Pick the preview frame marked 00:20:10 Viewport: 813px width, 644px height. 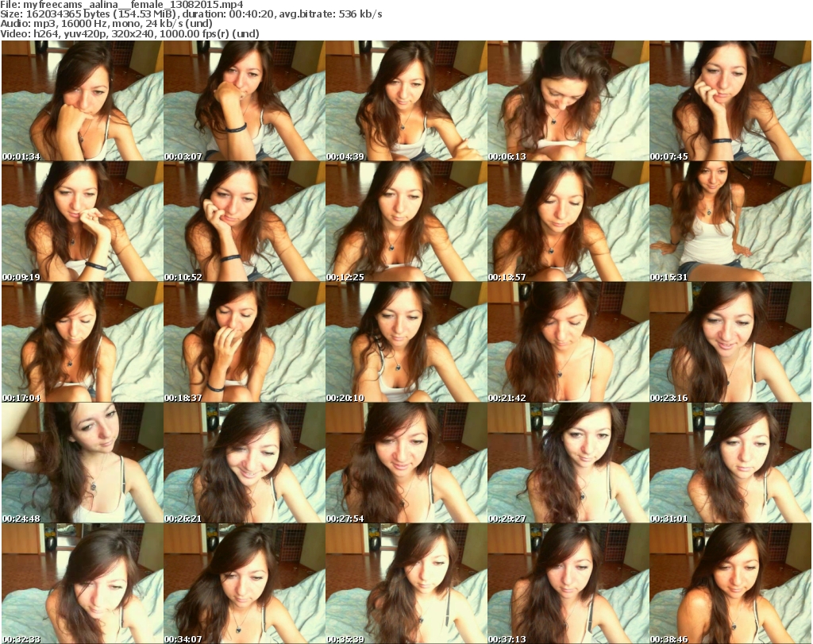coord(406,342)
